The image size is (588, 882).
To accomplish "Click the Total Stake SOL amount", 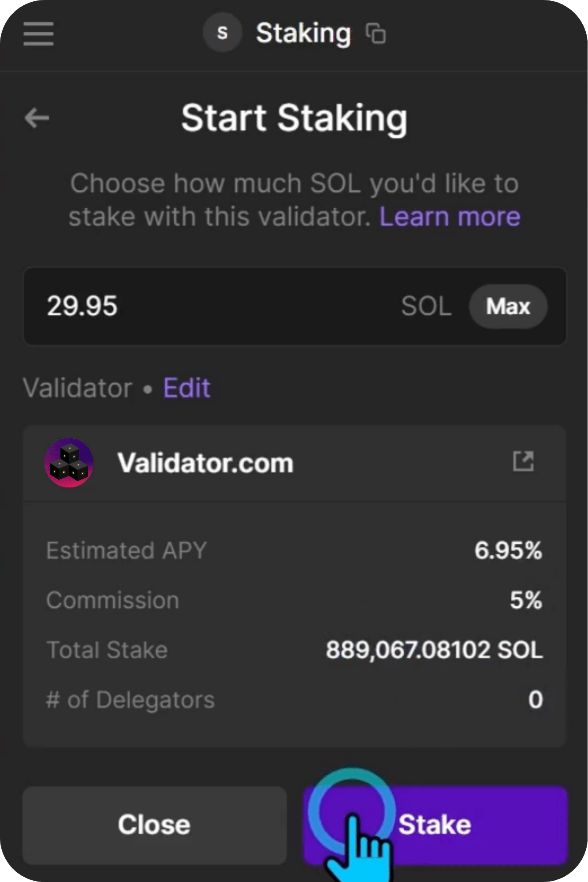I will click(434, 650).
